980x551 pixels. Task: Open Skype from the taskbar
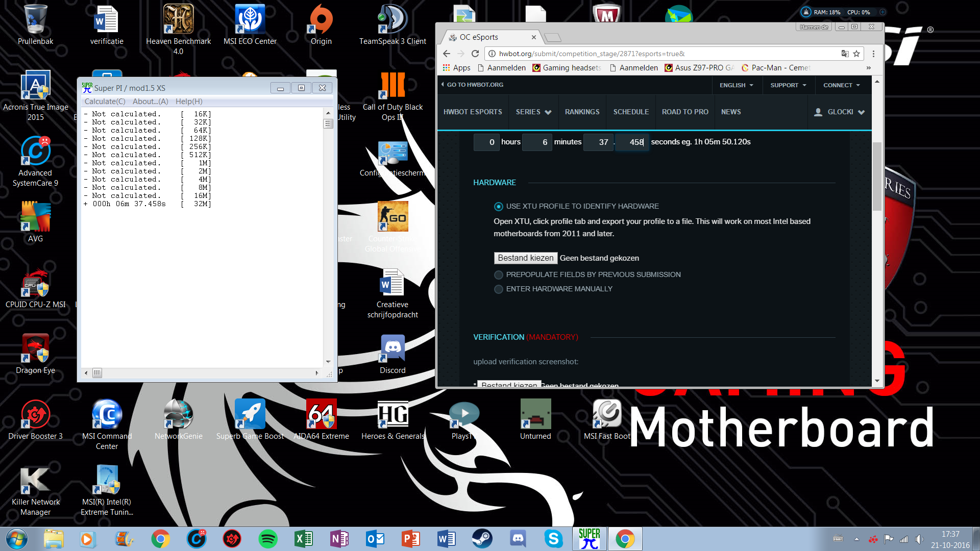(553, 539)
